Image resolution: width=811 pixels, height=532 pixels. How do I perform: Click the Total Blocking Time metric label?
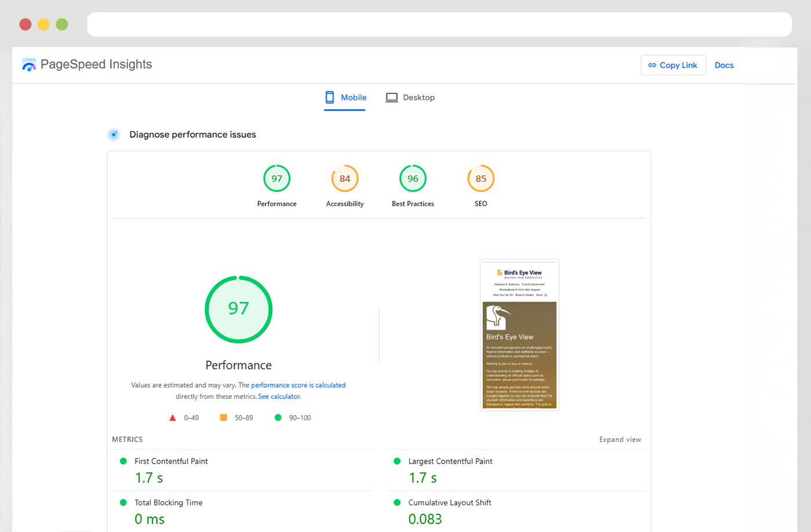click(169, 502)
